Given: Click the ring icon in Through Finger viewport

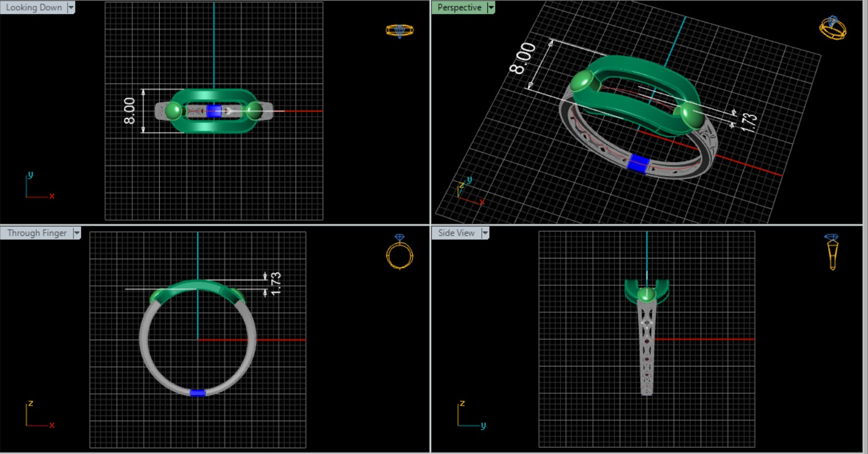Looking at the screenshot, I should pyautogui.click(x=400, y=252).
